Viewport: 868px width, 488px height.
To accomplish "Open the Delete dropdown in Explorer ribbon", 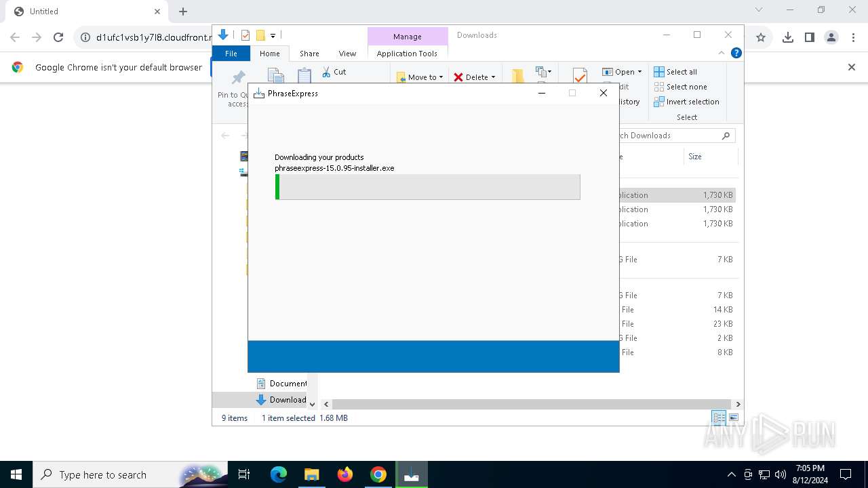I will (x=475, y=77).
